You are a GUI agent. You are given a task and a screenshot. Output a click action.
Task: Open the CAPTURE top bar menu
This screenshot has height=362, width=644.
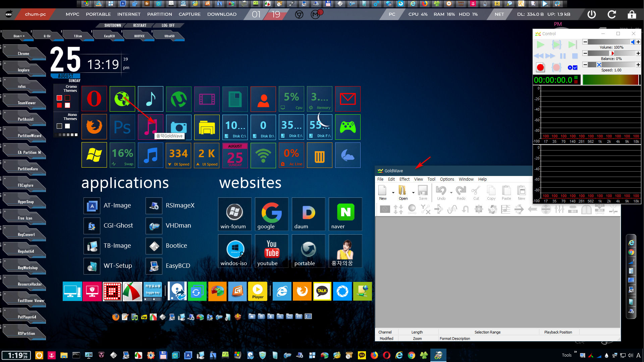pos(190,14)
